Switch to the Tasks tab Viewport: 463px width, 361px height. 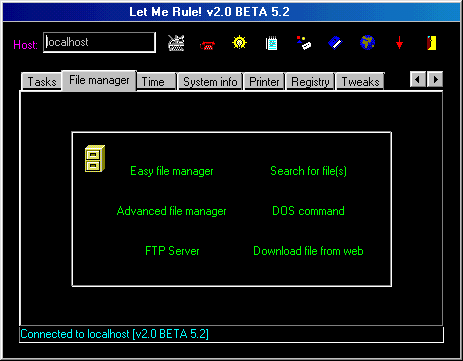[x=42, y=82]
